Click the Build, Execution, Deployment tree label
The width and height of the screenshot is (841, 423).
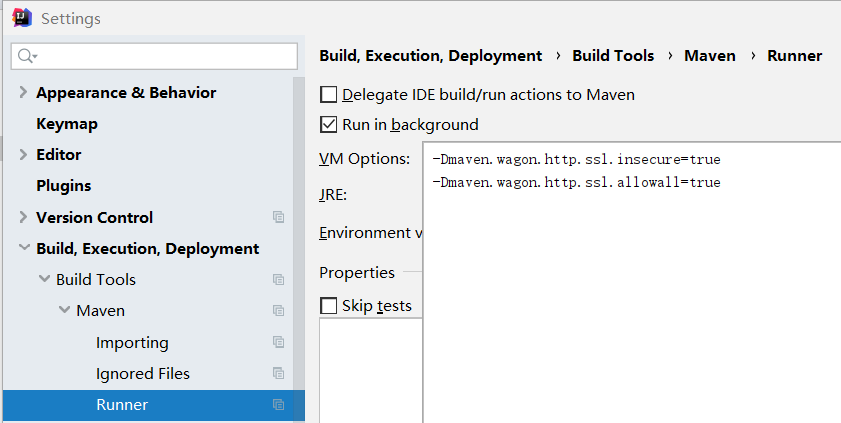(147, 249)
